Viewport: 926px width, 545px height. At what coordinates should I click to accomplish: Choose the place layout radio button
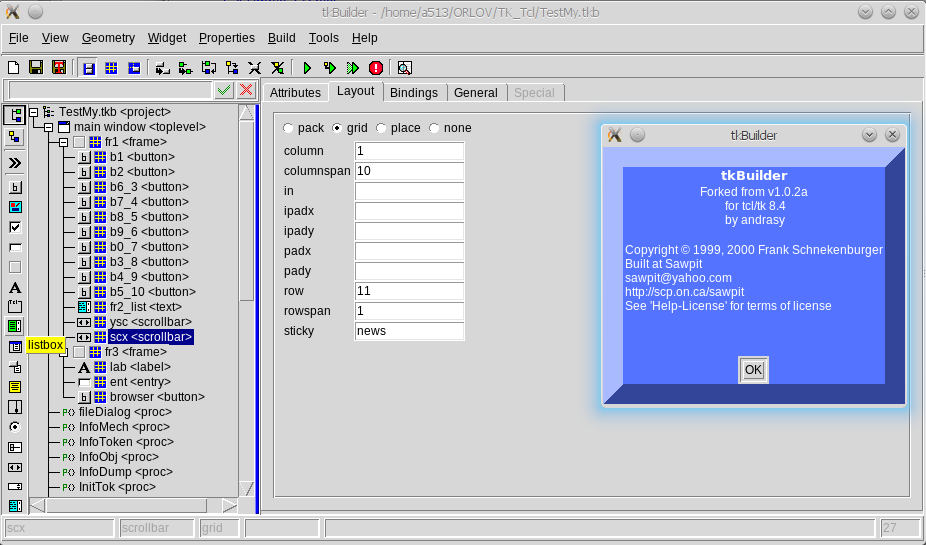pyautogui.click(x=381, y=128)
